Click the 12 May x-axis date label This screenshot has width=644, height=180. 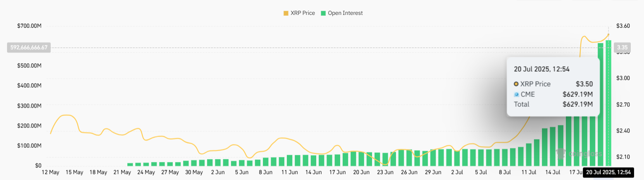(x=50, y=172)
